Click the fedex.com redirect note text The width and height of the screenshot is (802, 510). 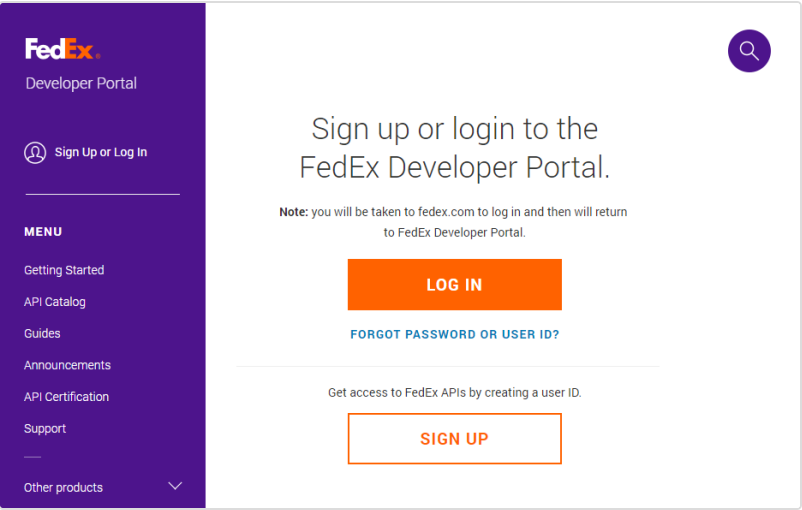pyautogui.click(x=454, y=222)
